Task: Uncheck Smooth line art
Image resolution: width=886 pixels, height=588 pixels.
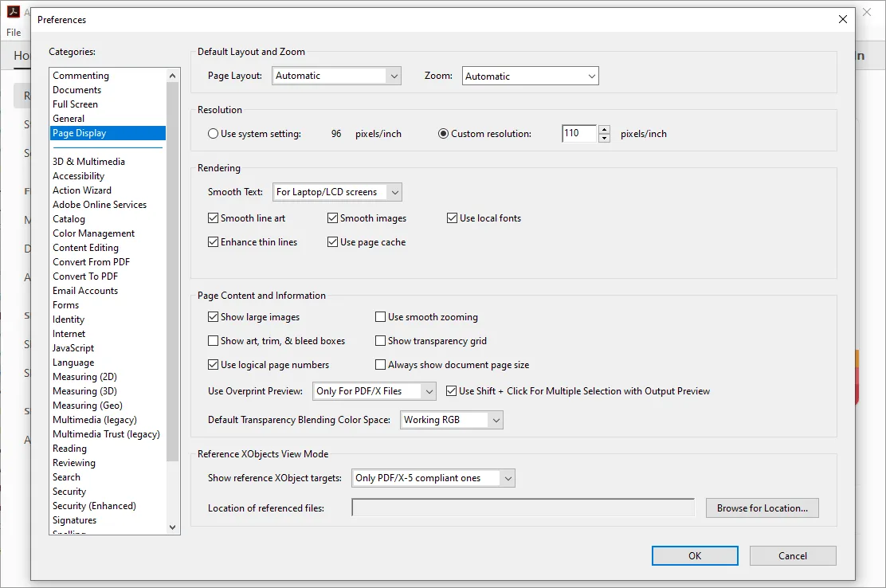Action: coord(214,218)
